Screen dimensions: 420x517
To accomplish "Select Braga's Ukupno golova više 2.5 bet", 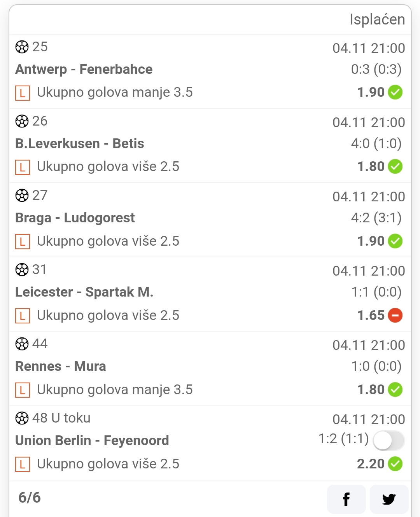I will tap(108, 241).
